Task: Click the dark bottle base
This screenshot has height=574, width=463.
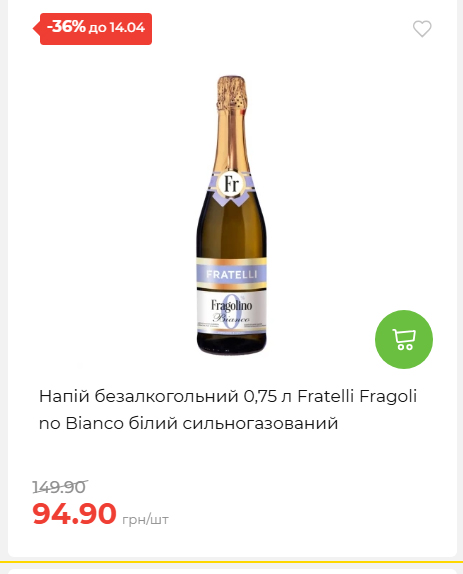Action: [x=232, y=343]
